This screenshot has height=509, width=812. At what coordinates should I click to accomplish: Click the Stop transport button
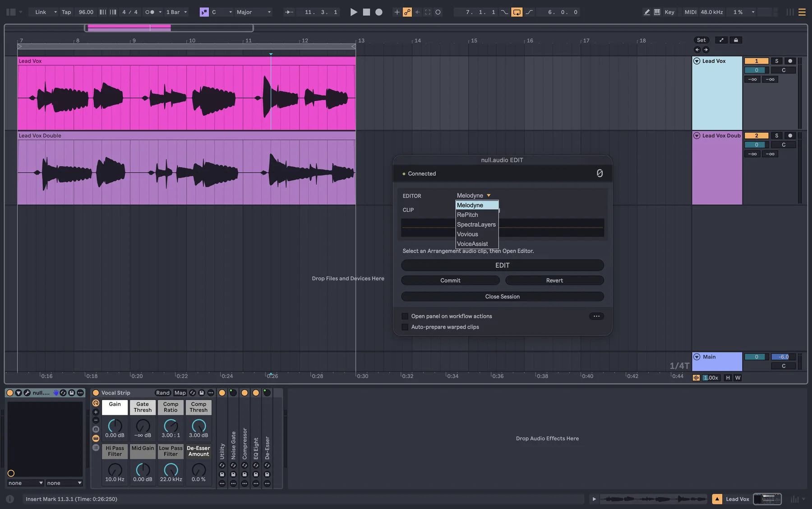366,12
